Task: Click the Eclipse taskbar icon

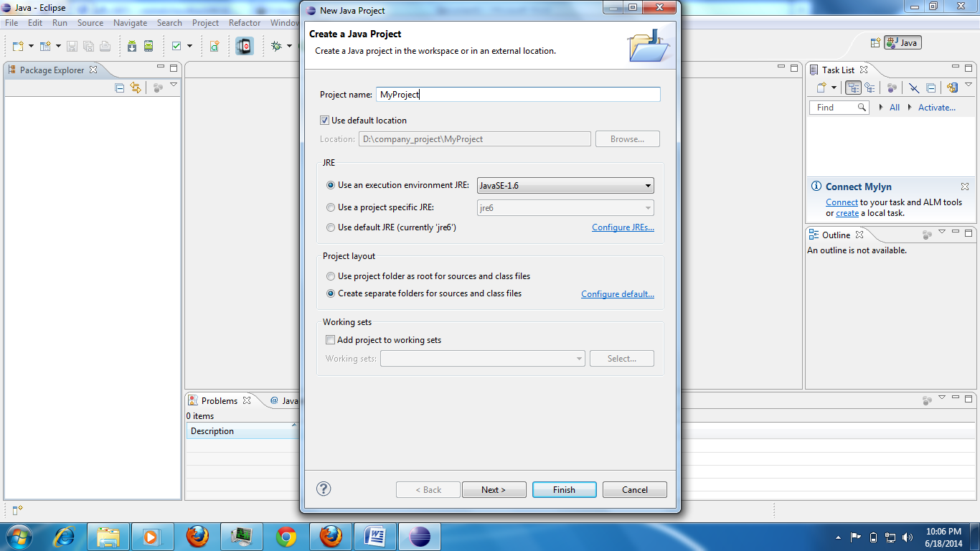Action: (419, 537)
